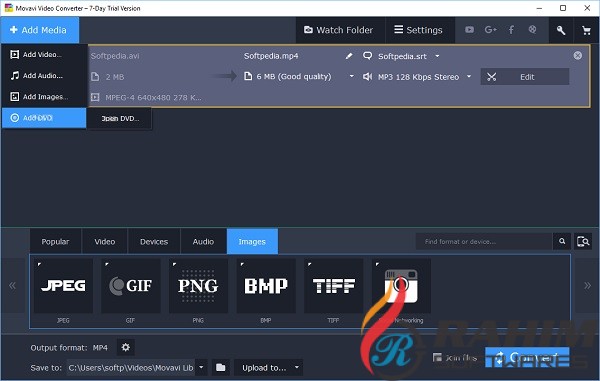Open the Upload to dropdown

click(x=268, y=368)
